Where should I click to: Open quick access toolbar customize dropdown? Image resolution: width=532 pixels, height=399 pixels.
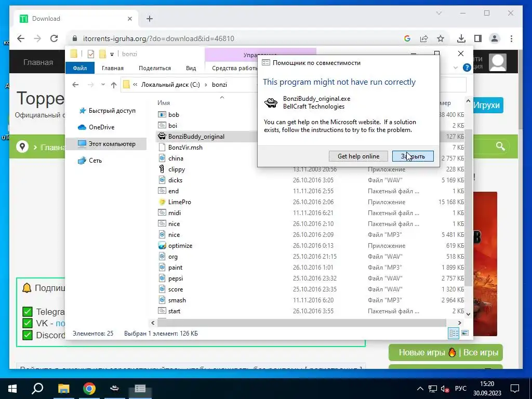coord(112,54)
